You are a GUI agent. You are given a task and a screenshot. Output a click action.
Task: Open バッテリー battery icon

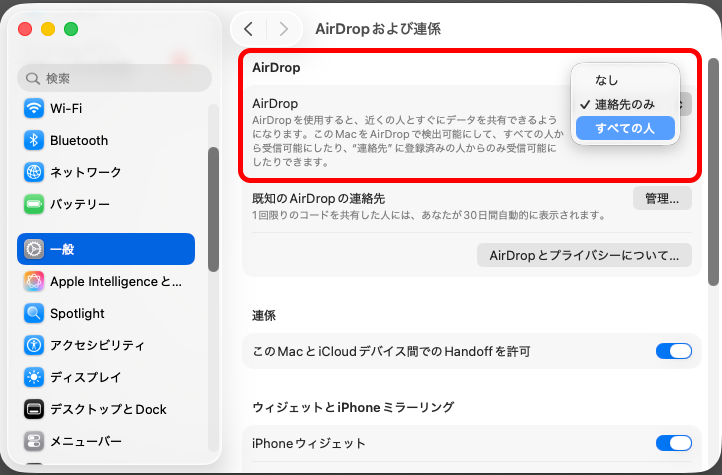34,204
